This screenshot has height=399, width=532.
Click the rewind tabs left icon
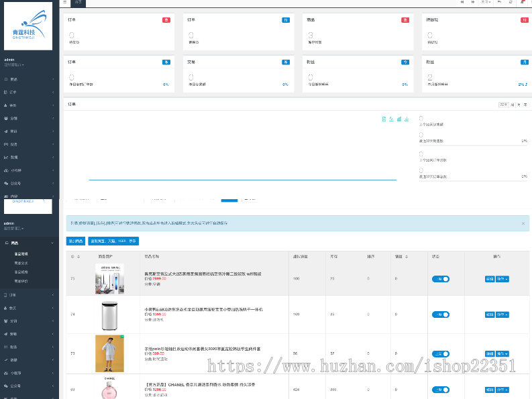click(463, 3)
